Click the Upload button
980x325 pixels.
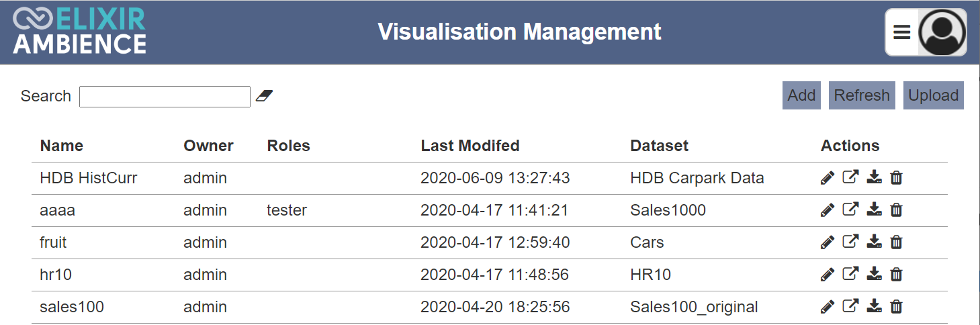tap(934, 95)
